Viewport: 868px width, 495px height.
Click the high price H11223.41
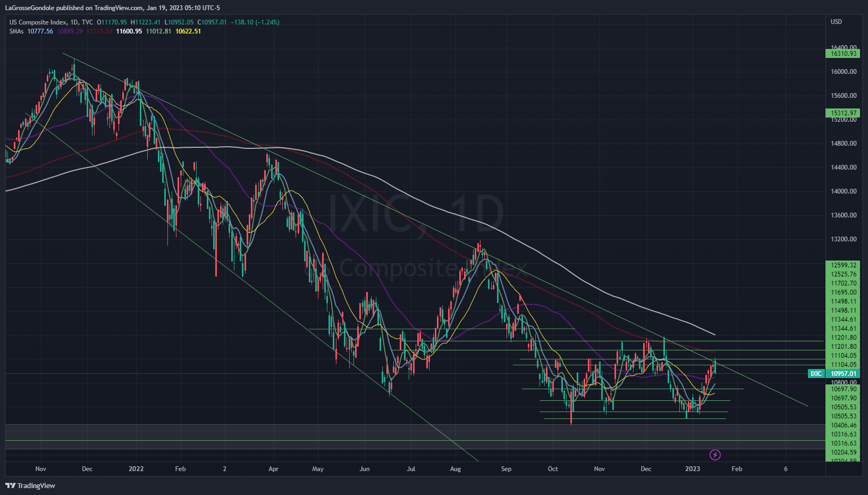(x=146, y=22)
